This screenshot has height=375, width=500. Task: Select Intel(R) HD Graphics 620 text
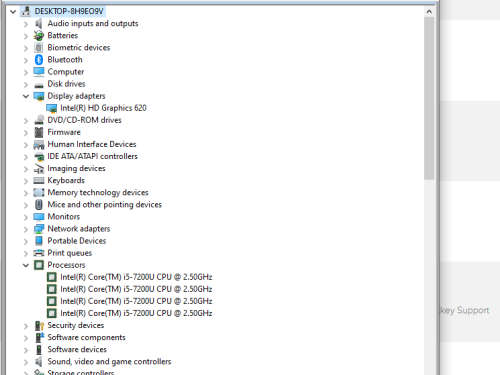click(103, 108)
